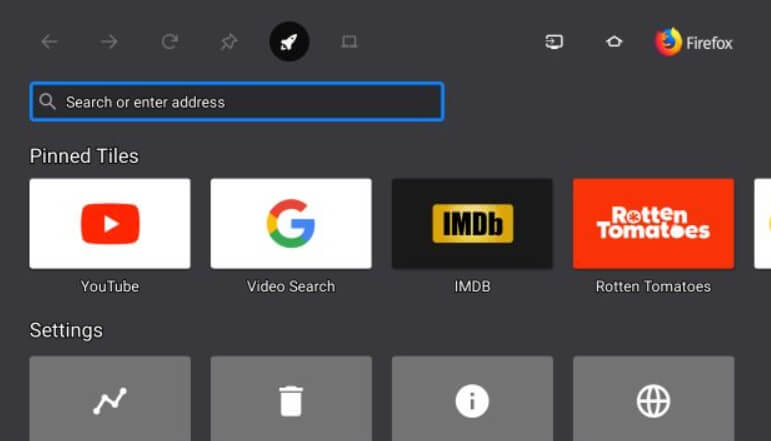Click the Firefox logo

point(694,42)
